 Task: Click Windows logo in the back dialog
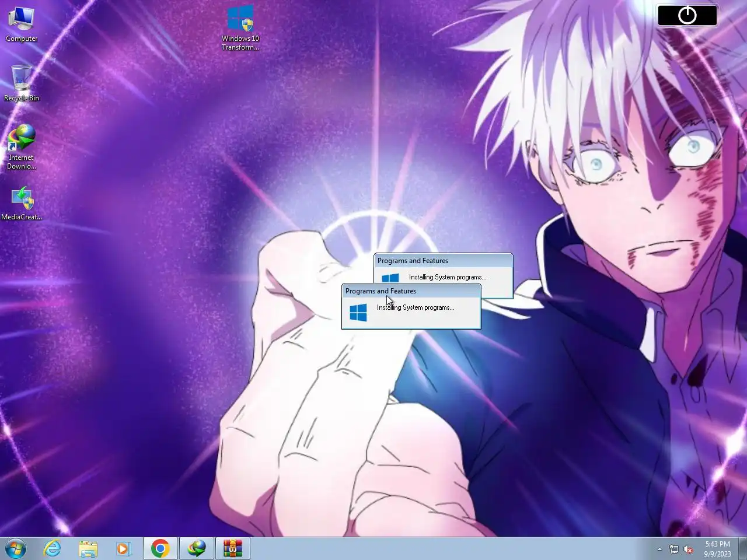pos(390,278)
